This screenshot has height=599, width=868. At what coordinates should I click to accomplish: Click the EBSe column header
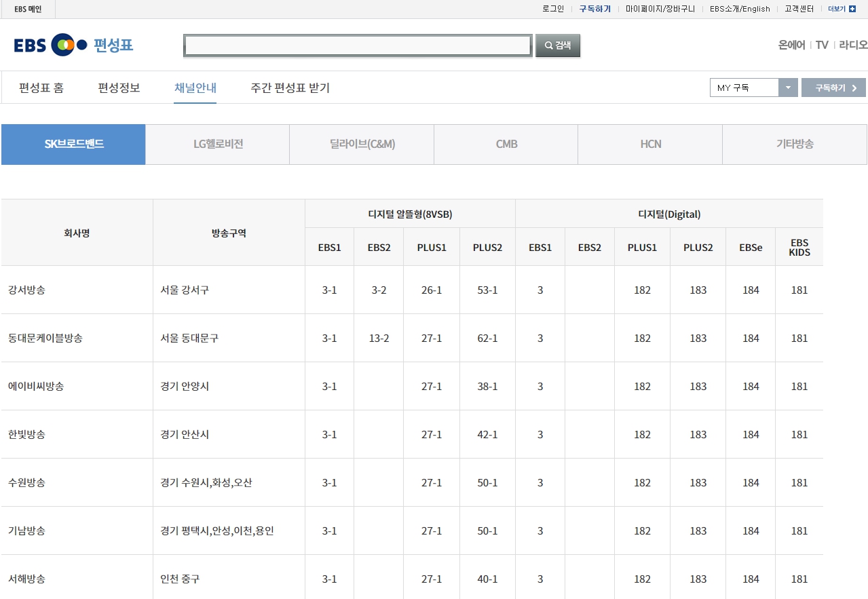(x=751, y=248)
